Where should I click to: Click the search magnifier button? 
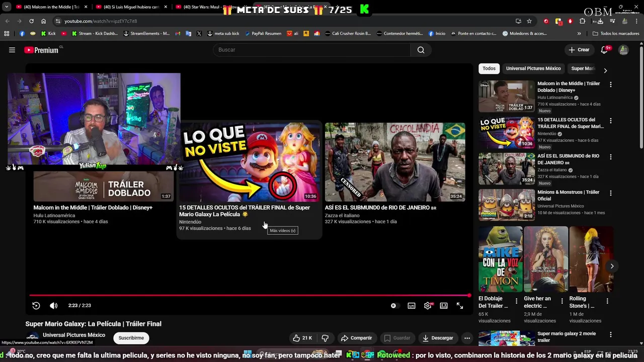point(421,50)
